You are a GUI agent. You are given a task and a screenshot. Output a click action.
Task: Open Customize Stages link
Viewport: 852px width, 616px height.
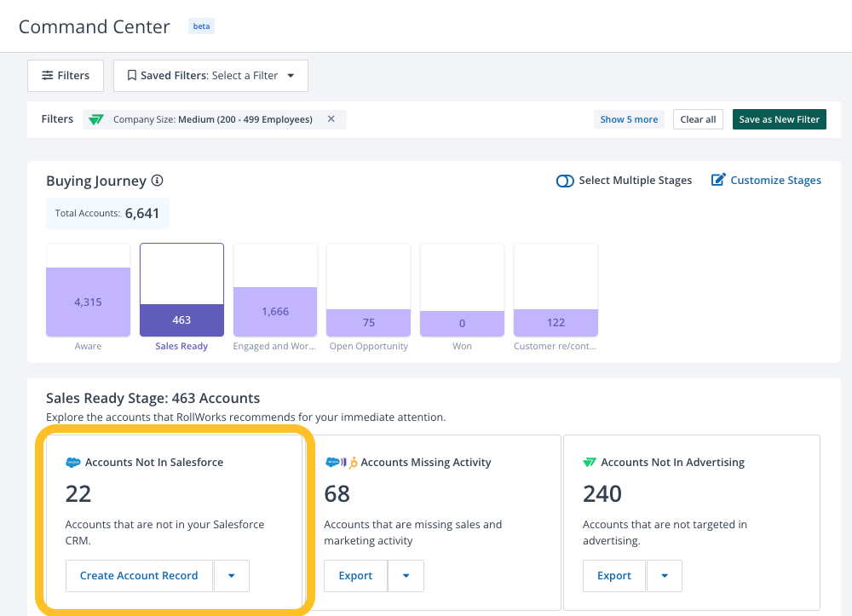pos(775,181)
